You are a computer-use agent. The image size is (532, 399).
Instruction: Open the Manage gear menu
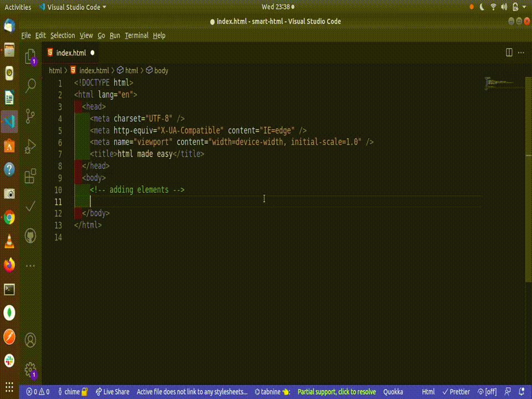[30, 370]
